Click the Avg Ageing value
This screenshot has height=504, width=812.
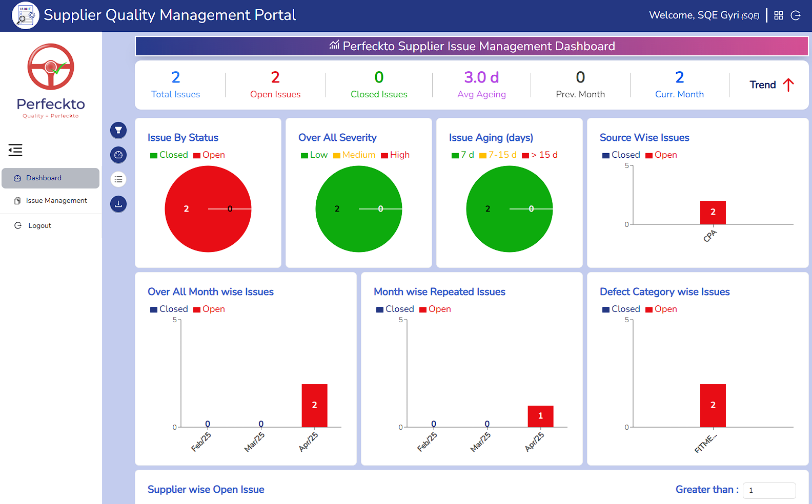click(x=481, y=77)
